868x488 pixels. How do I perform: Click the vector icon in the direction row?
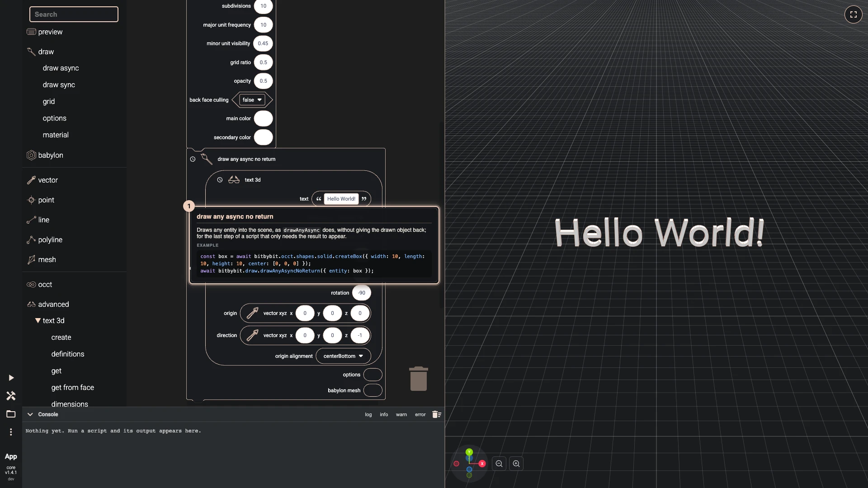pyautogui.click(x=252, y=335)
